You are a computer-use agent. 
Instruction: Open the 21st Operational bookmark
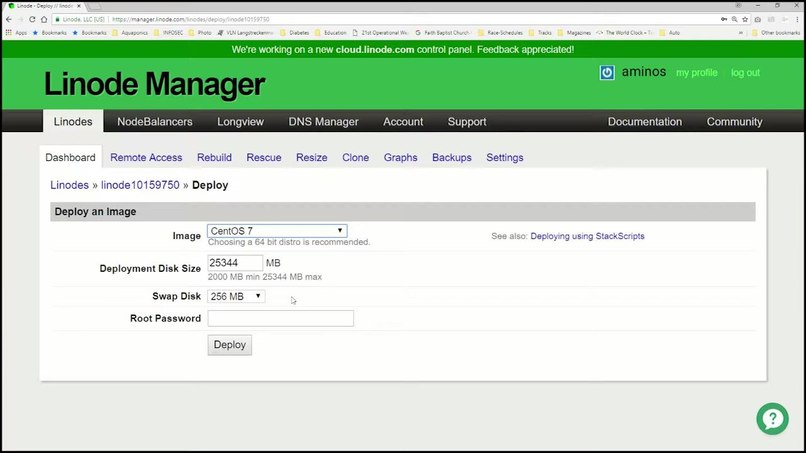[x=380, y=32]
